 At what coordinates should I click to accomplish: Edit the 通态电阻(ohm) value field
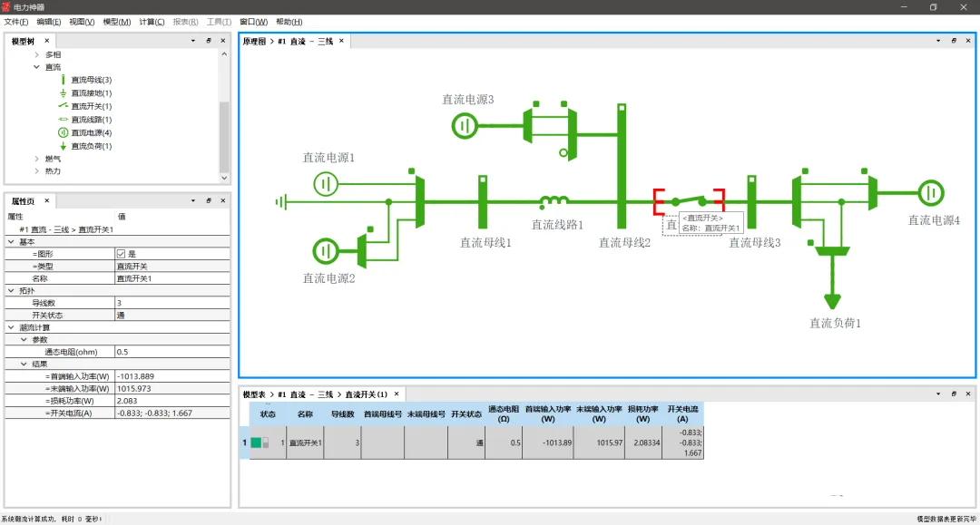pos(171,352)
